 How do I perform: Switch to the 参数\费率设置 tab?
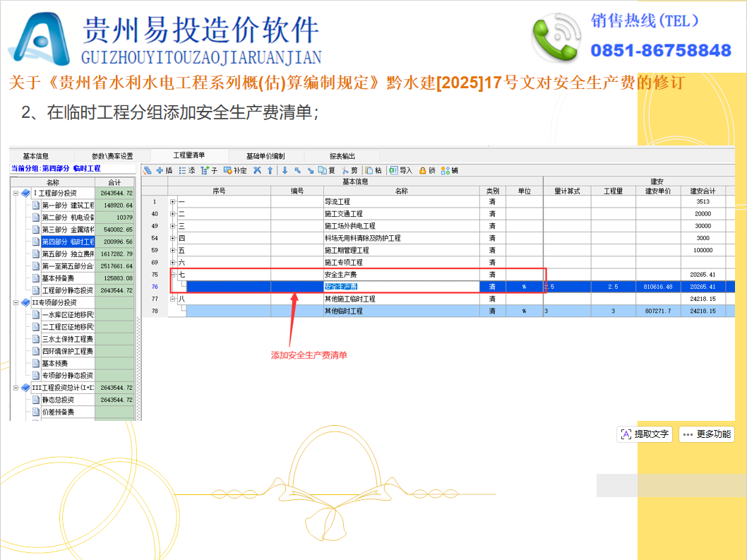pyautogui.click(x=112, y=156)
